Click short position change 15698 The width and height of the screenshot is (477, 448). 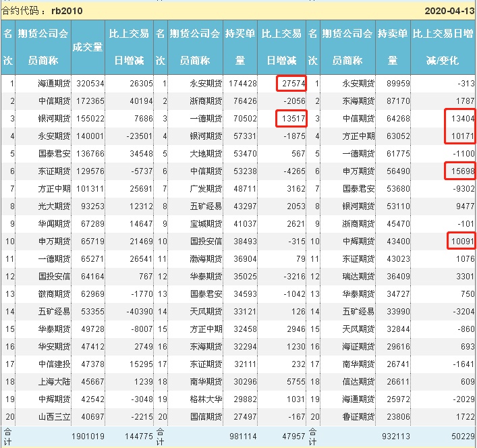pyautogui.click(x=463, y=171)
